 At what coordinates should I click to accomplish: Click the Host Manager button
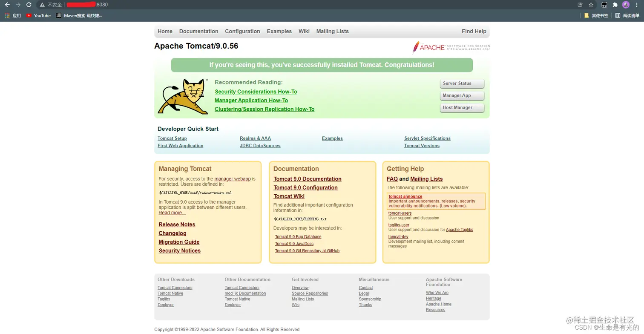click(462, 107)
